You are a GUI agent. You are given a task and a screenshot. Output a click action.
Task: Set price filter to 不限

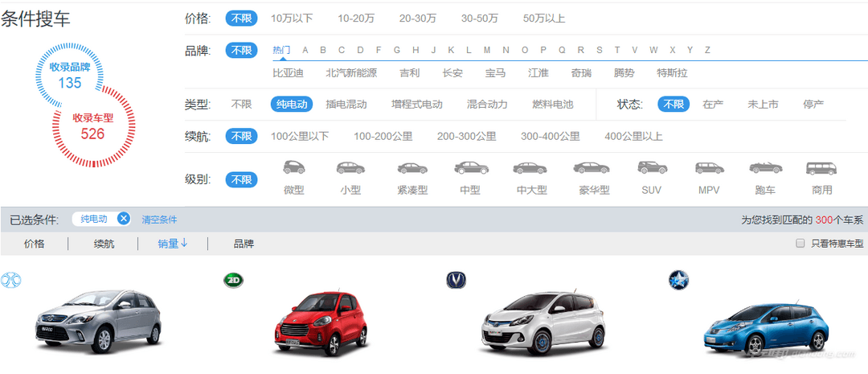241,18
